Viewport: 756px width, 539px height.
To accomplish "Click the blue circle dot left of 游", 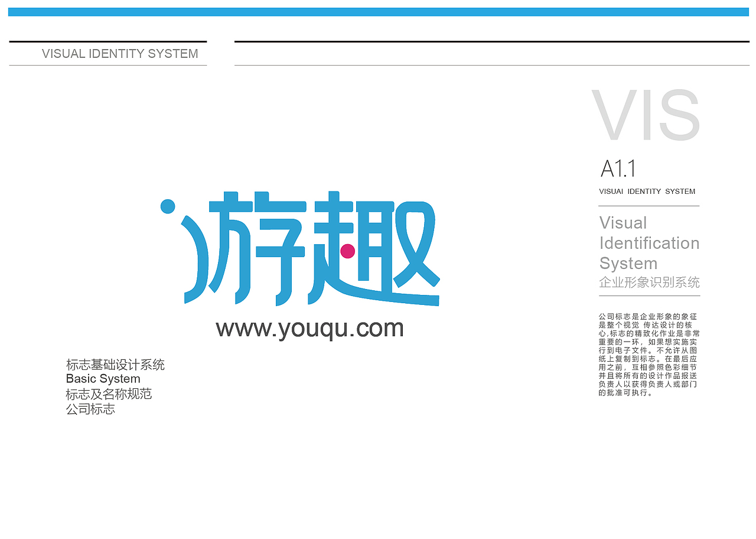I will pyautogui.click(x=168, y=206).
